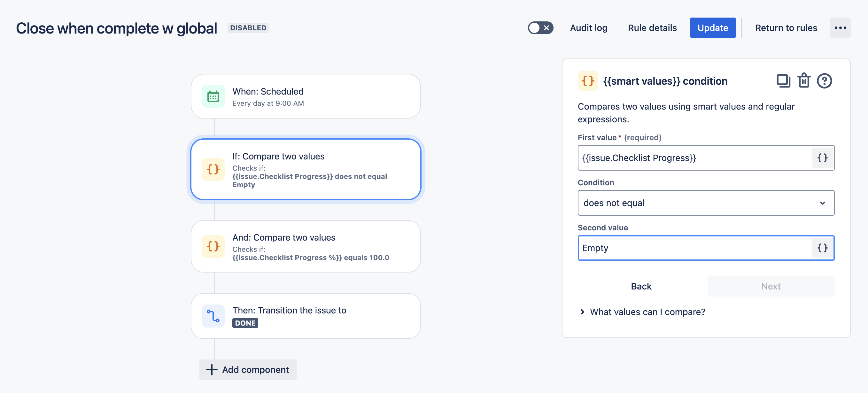The height and width of the screenshot is (393, 868).
Task: Open the more options ellipsis menu
Action: [840, 28]
